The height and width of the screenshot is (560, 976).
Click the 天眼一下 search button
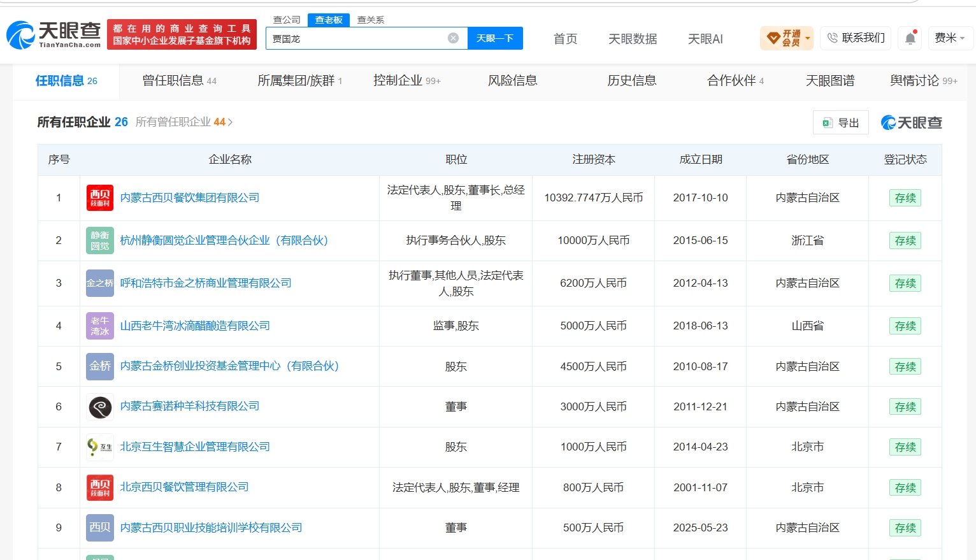coord(495,38)
